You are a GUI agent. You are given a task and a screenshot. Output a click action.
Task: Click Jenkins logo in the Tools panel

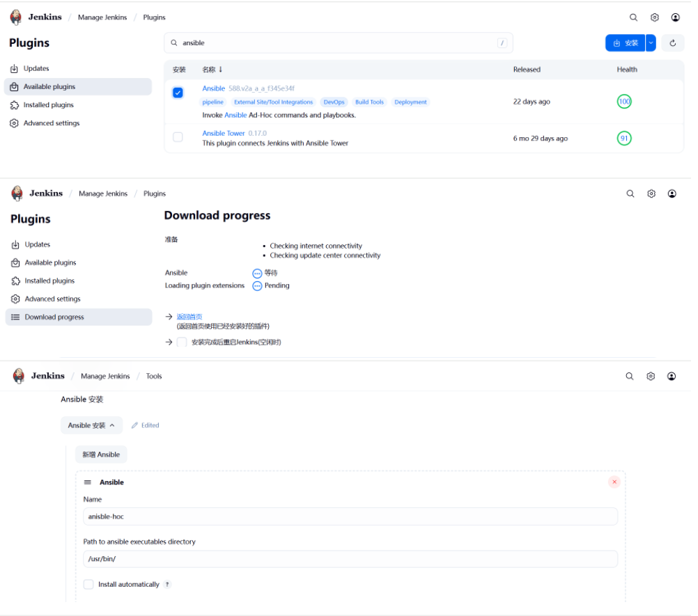19,376
